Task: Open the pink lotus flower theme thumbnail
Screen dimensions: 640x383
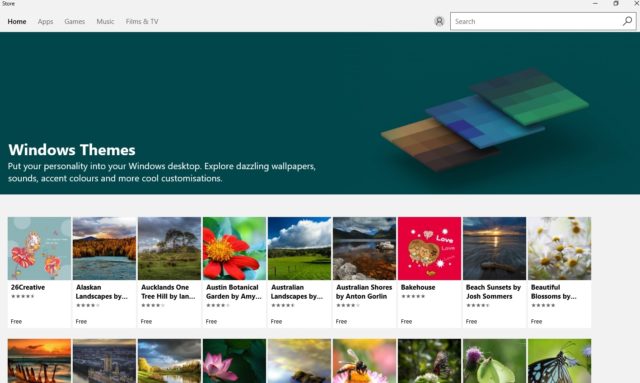Action: tap(234, 361)
